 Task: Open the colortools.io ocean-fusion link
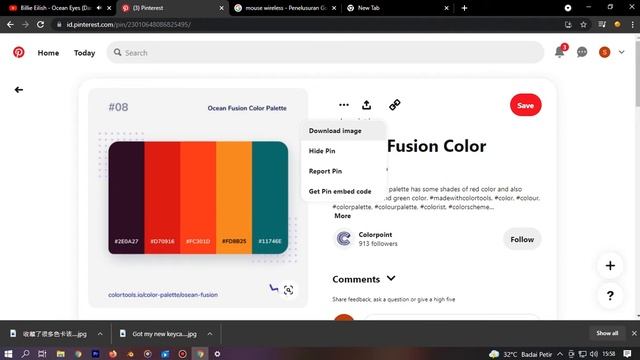click(x=163, y=295)
